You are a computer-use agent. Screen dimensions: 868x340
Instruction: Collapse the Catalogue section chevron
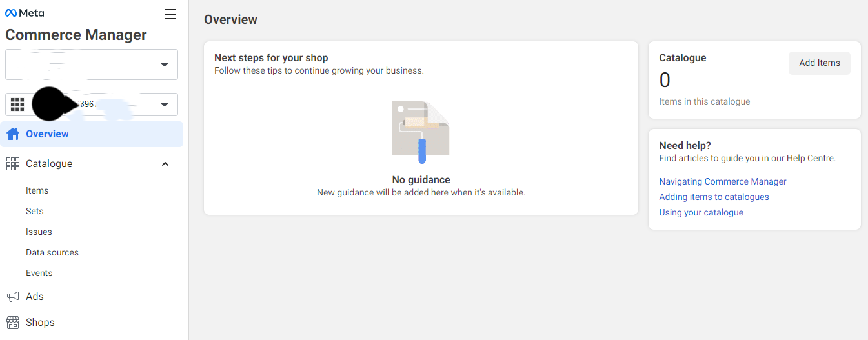coord(165,164)
